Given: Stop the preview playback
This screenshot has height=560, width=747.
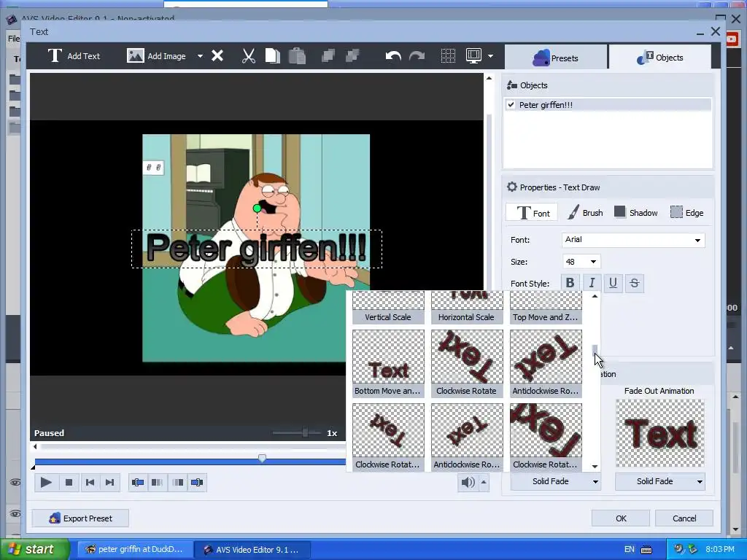Looking at the screenshot, I should (x=69, y=483).
